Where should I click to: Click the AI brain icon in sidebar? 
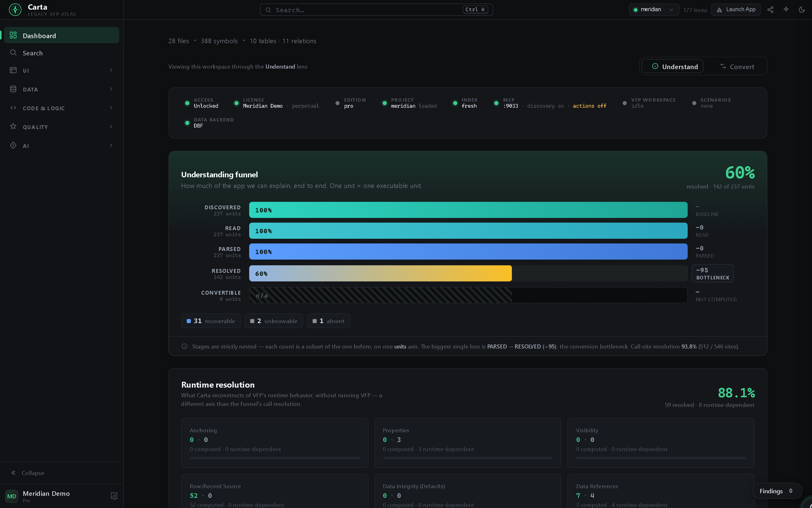point(13,146)
